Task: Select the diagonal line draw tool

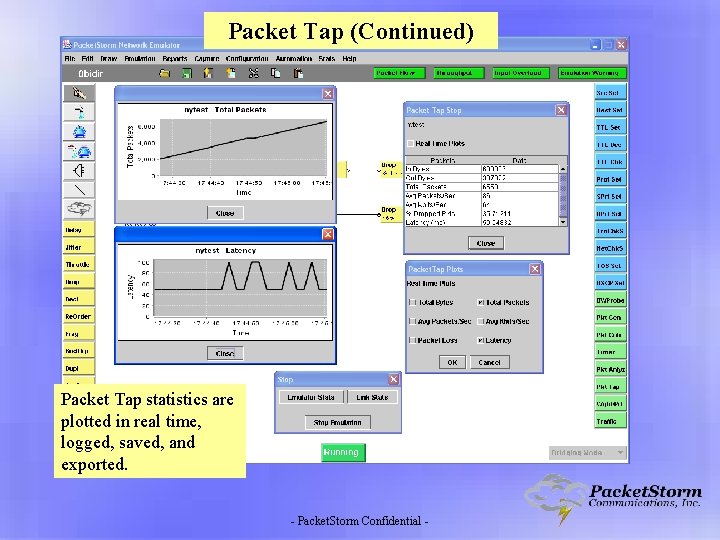Action: click(79, 189)
